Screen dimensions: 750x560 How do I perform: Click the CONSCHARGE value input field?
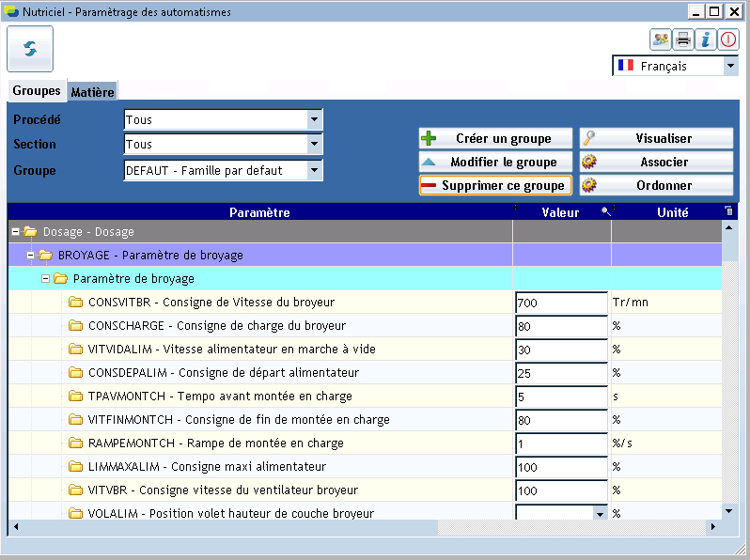pos(561,326)
